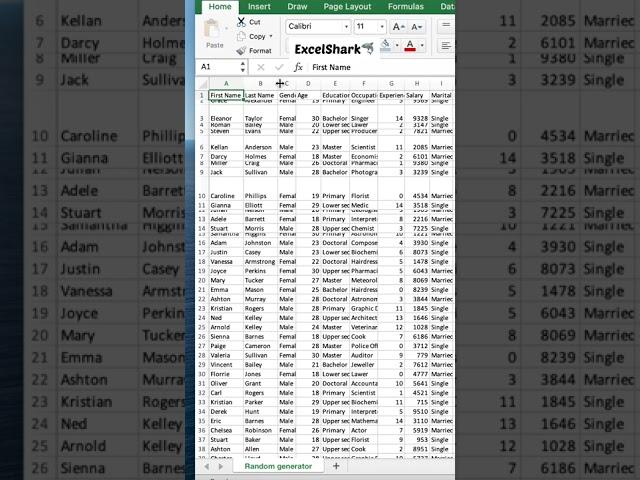The width and height of the screenshot is (640, 480).
Task: Click the formula bar showing First Name
Action: 382,67
